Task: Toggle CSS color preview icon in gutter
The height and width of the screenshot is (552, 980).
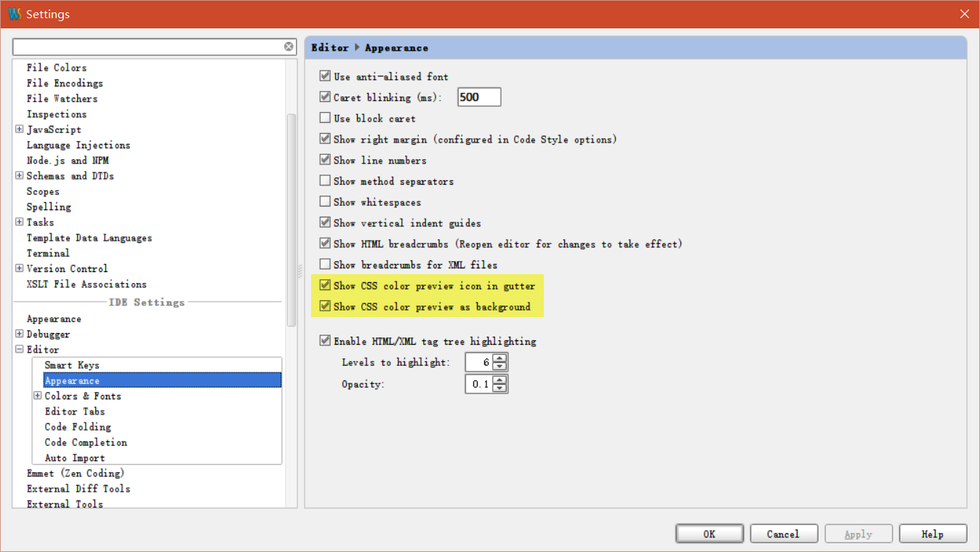Action: tap(325, 286)
